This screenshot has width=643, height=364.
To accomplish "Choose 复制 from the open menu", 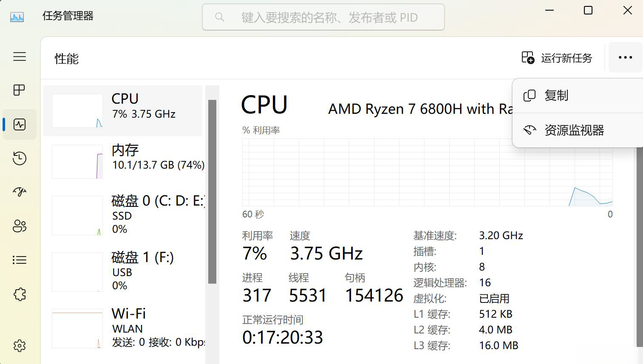I will [x=556, y=96].
